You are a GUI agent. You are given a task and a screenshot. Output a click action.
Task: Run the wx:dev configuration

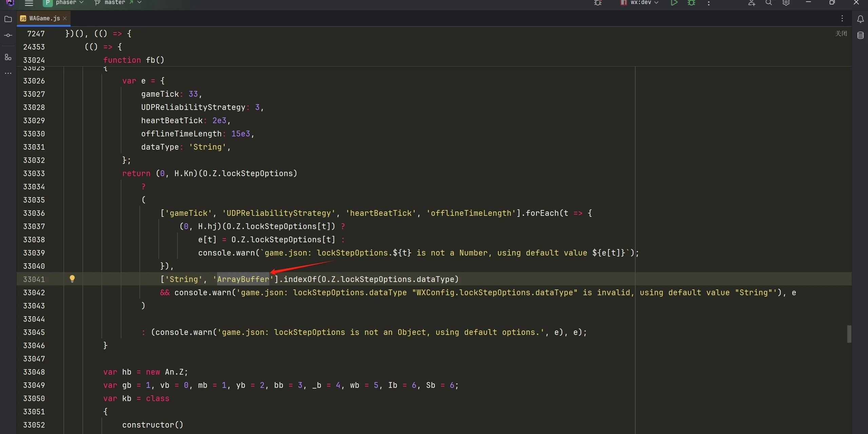tap(674, 3)
